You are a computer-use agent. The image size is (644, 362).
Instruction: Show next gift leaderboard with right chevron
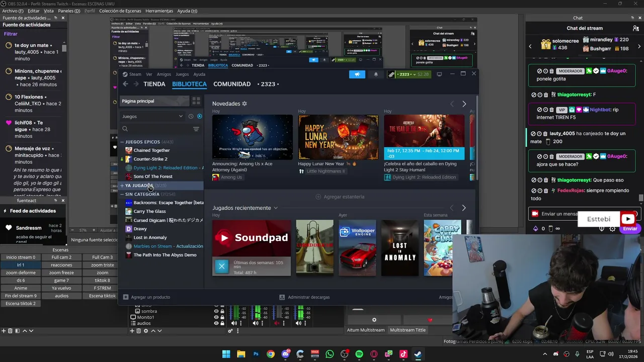coord(639,46)
